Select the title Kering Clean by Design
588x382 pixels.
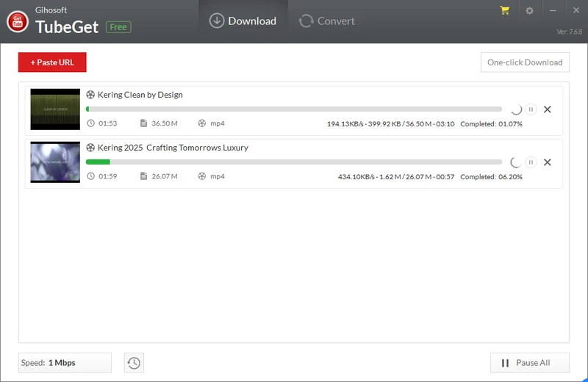140,95
